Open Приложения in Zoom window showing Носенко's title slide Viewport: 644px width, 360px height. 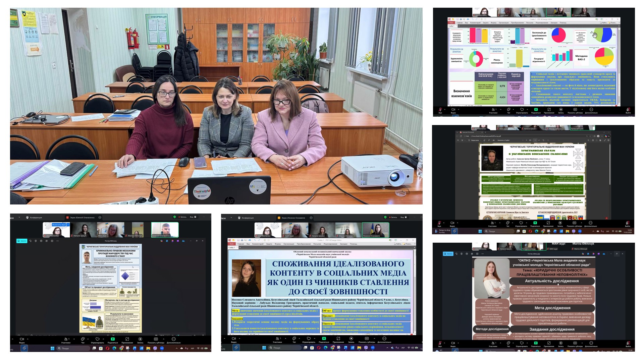(338, 339)
